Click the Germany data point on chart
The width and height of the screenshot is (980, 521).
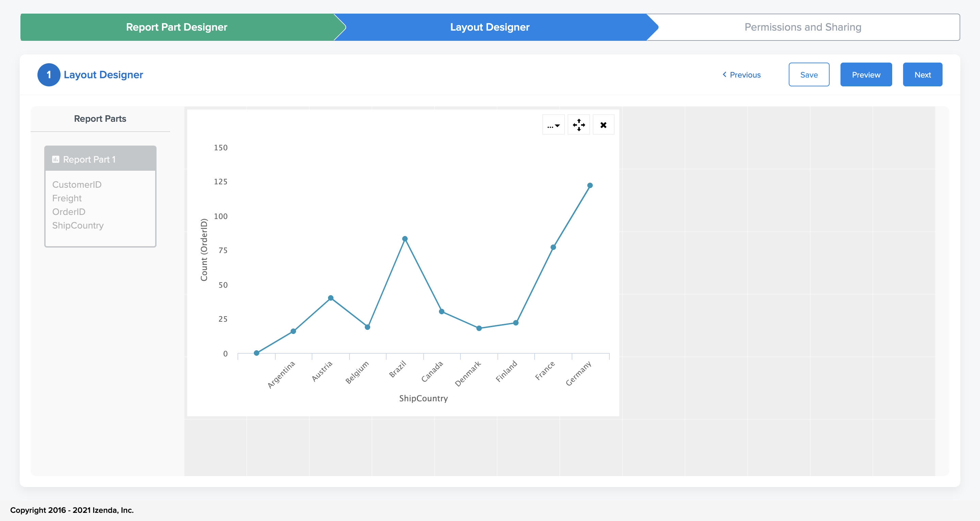(590, 186)
